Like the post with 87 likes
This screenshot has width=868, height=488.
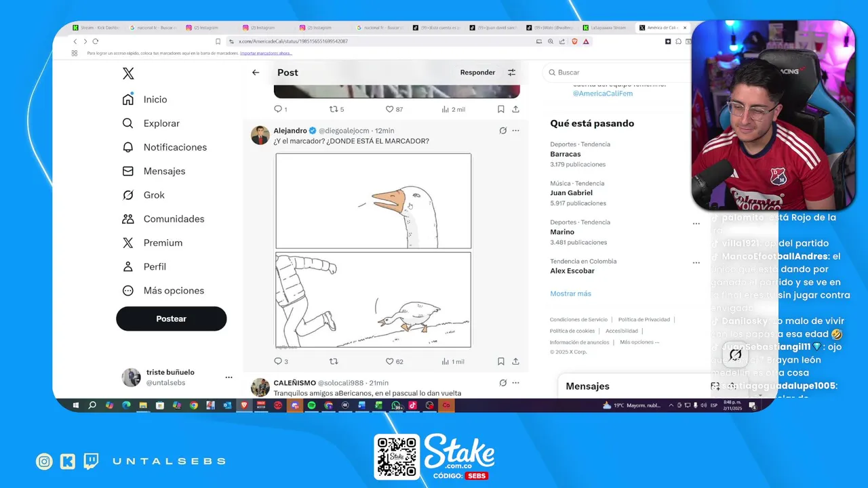(x=394, y=109)
